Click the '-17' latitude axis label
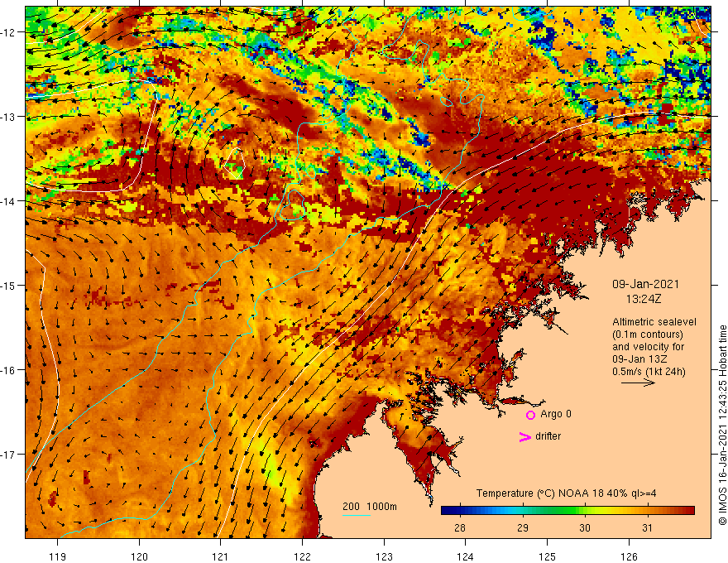 [x=8, y=455]
